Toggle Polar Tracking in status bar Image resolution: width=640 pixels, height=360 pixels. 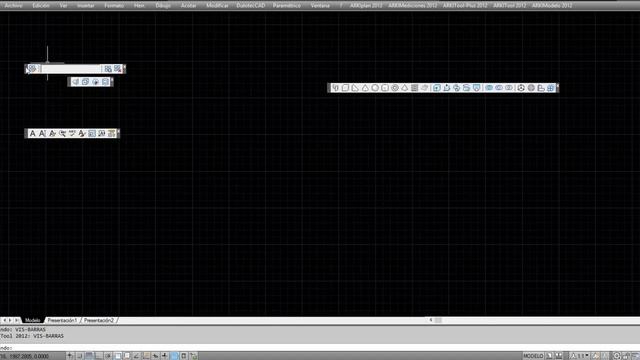coord(108,356)
